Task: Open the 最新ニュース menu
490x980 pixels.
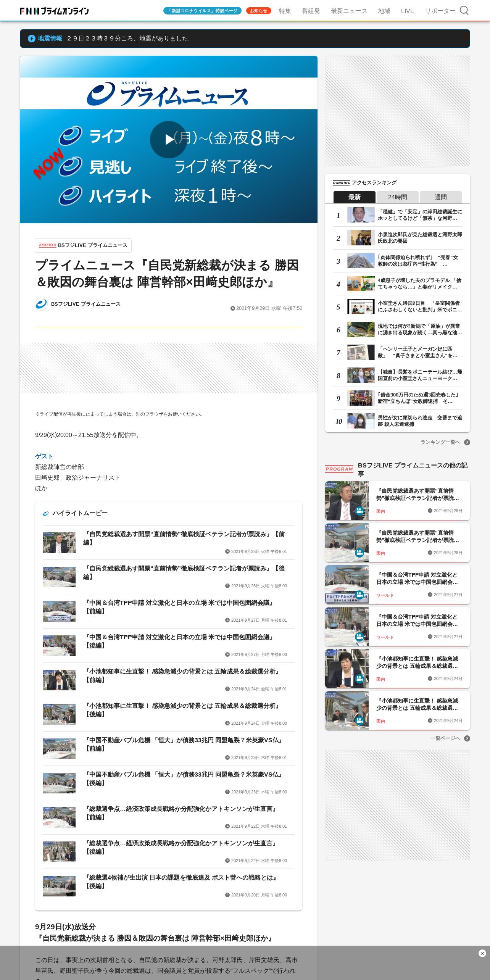Action: [x=349, y=11]
